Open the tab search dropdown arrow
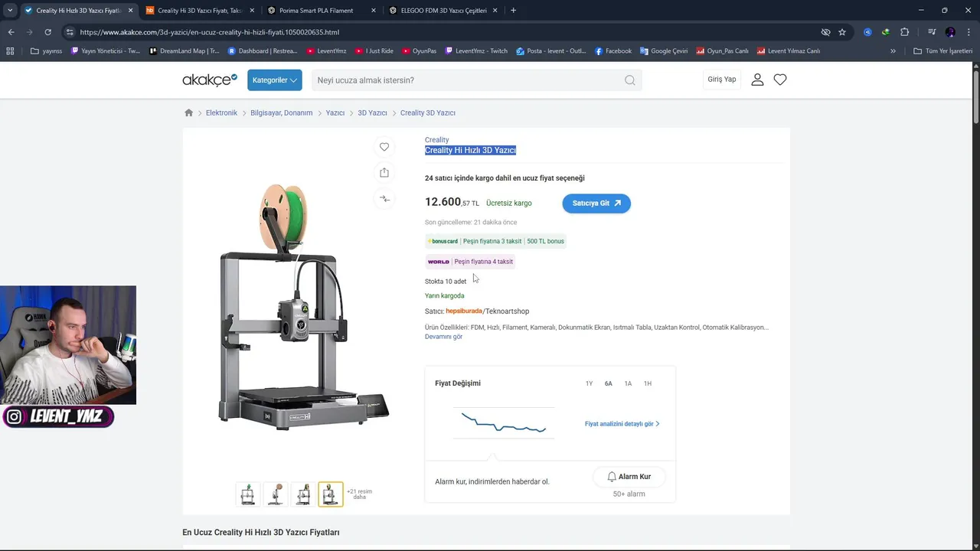This screenshot has width=980, height=551. [10, 11]
